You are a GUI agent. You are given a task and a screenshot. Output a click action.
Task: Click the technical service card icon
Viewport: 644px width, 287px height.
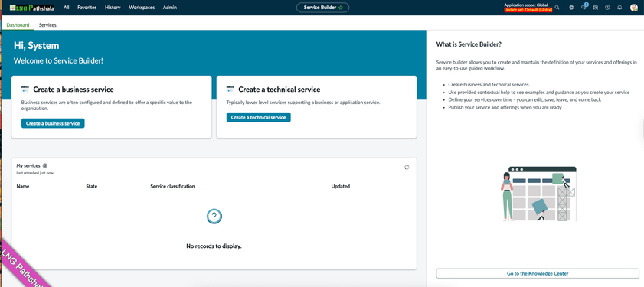coord(230,90)
